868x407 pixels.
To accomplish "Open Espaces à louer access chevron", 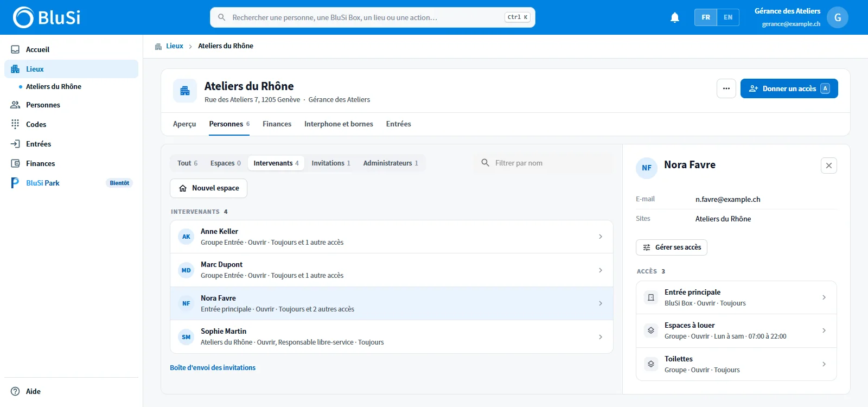I will [x=824, y=330].
